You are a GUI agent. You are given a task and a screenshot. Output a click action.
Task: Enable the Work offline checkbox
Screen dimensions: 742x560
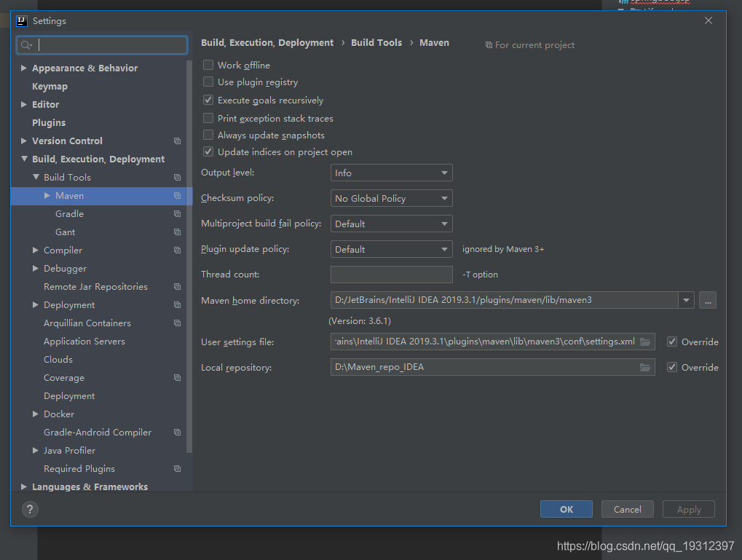[208, 65]
